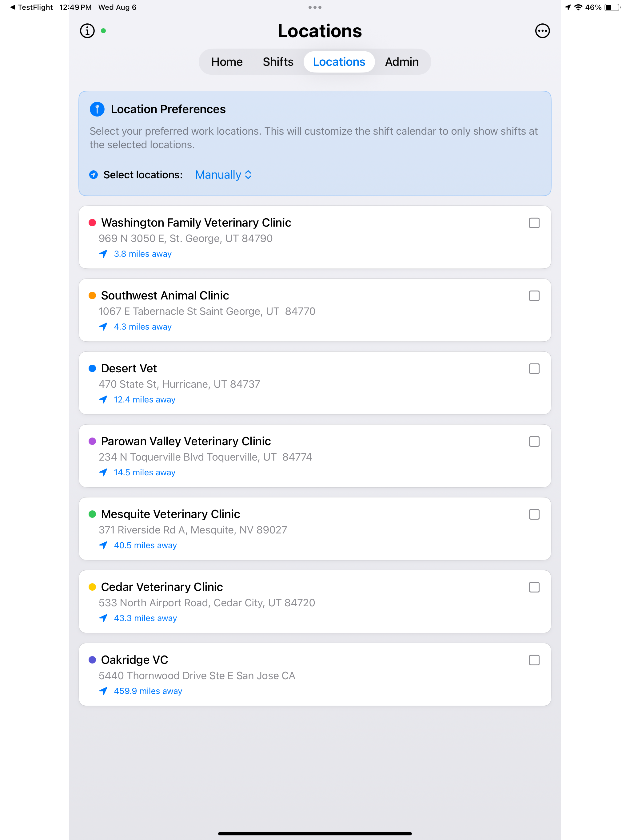Viewport: 630px width, 840px height.
Task: Tap the indigo dot for Oakridge VC
Action: (92, 660)
